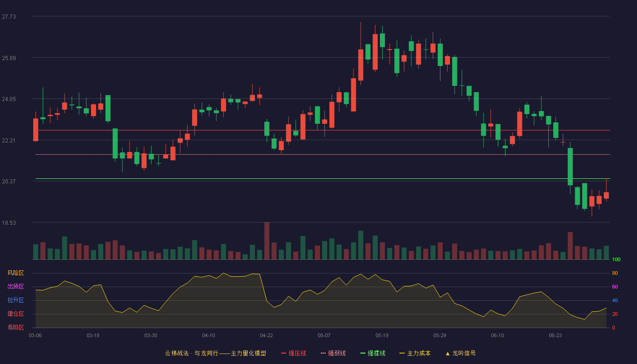Click the 出货区 zone label
Image resolution: width=637 pixels, height=364 pixels.
pyautogui.click(x=15, y=287)
